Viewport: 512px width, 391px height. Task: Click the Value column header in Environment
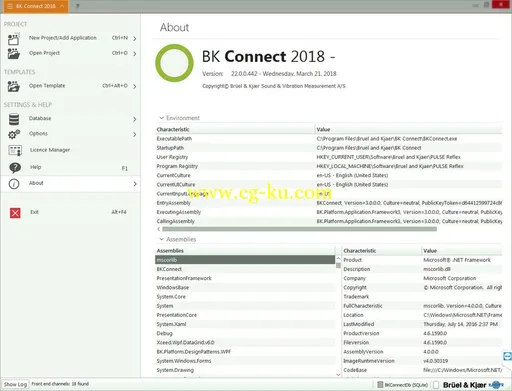coord(408,129)
